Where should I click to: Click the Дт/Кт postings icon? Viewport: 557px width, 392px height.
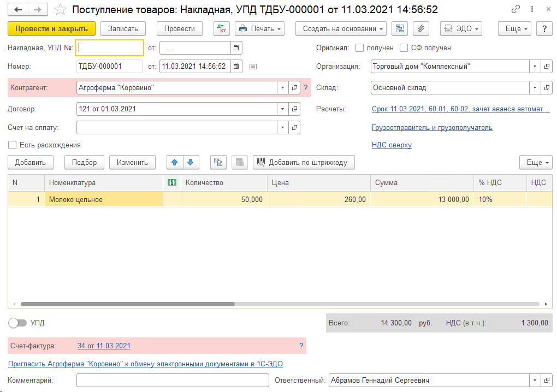coord(221,28)
